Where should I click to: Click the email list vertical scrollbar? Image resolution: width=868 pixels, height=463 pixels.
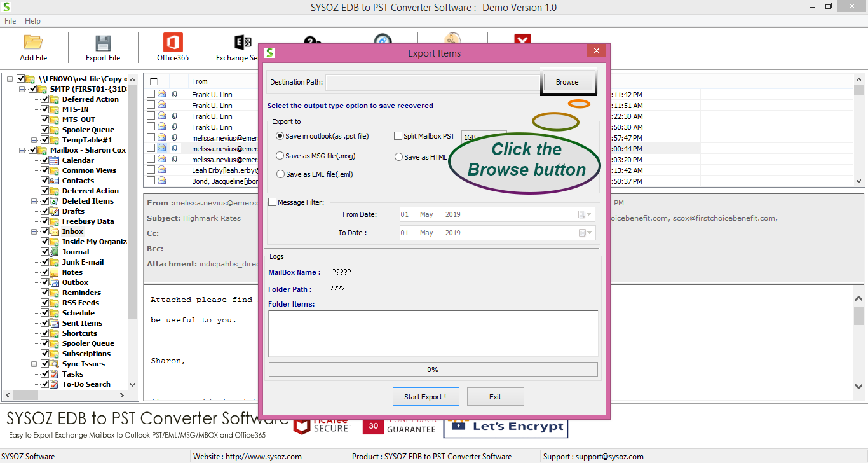pos(859,130)
